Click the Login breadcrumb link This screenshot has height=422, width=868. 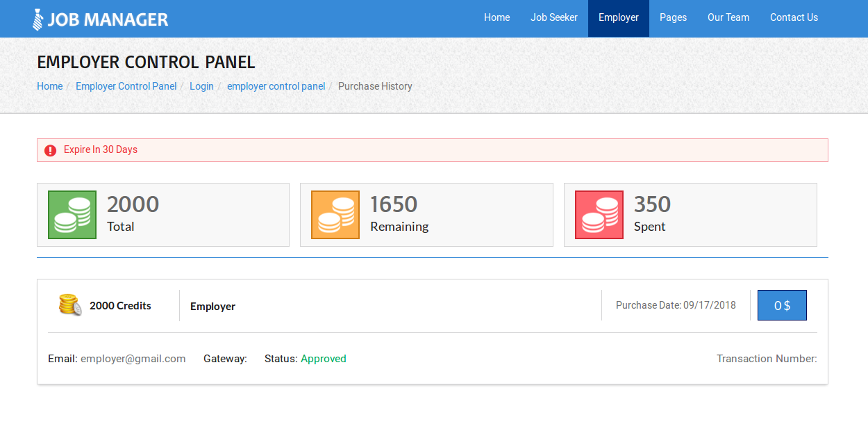click(x=202, y=86)
